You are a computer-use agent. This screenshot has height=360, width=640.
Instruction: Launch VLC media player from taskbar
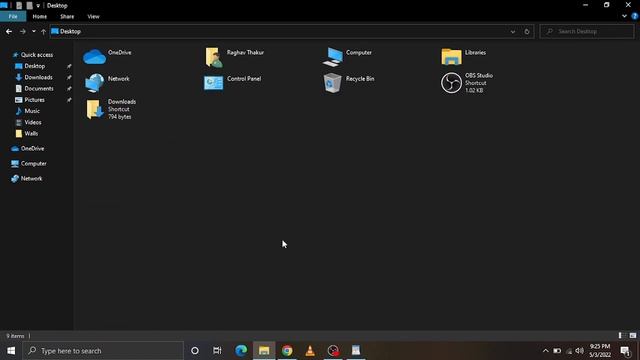(310, 351)
